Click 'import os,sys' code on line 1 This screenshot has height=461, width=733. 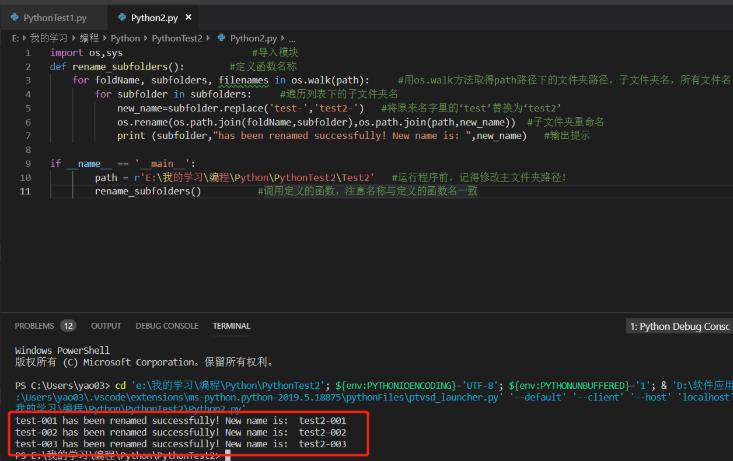coord(86,53)
